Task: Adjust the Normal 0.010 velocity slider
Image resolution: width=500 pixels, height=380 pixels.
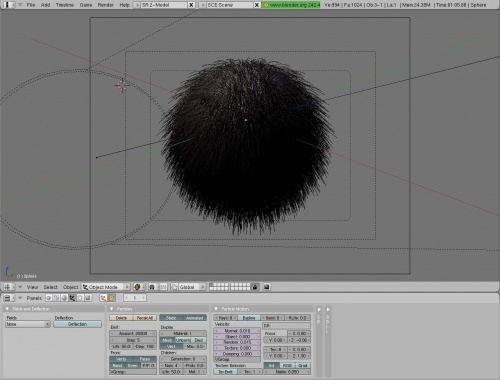Action: (x=237, y=331)
